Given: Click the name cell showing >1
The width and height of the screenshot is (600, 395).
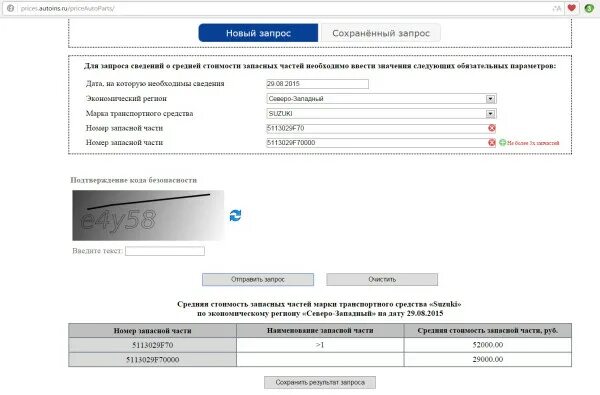Looking at the screenshot, I should point(320,345).
